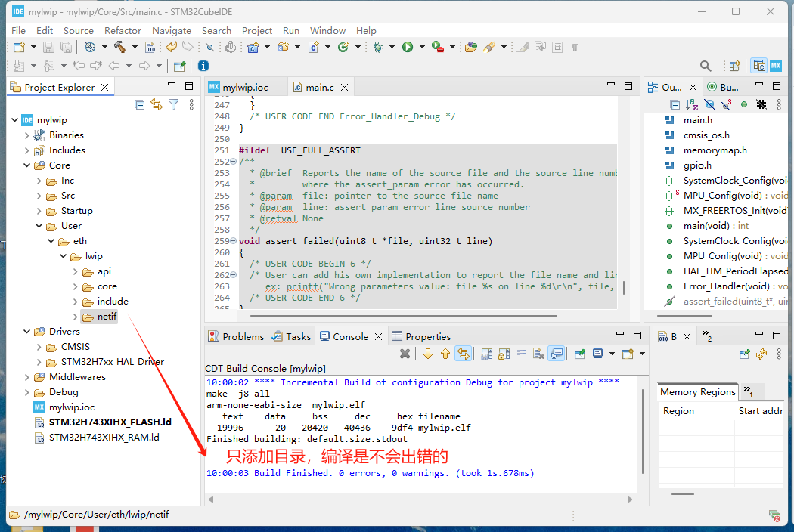Start debugging with the green bug icon
794x532 pixels.
[x=377, y=47]
